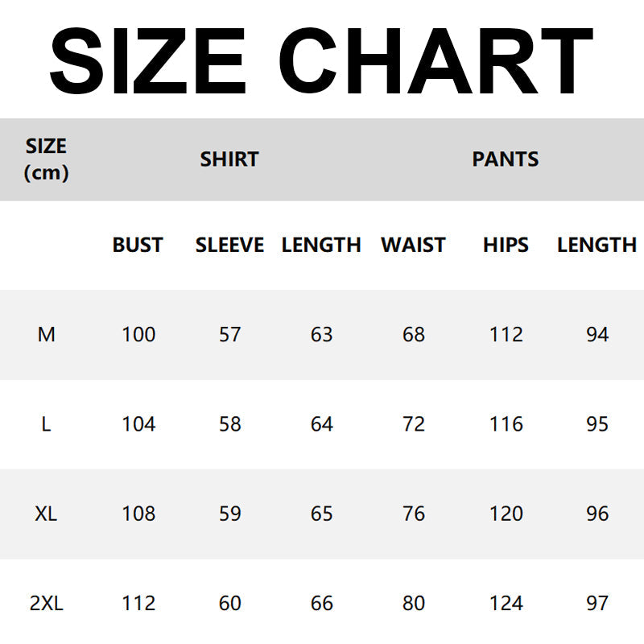Click waist value 76 in XL row
This screenshot has height=644, width=644.
(x=414, y=514)
